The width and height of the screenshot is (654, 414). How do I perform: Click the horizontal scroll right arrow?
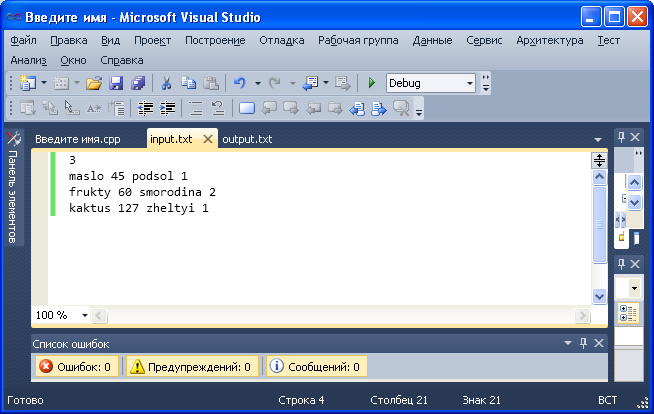(x=582, y=316)
